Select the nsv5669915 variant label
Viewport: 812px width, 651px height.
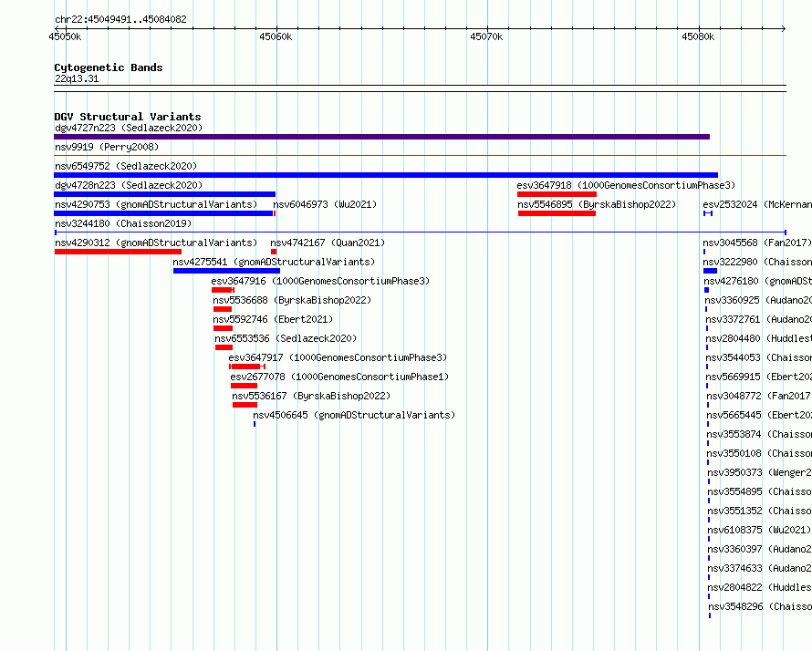click(x=759, y=377)
